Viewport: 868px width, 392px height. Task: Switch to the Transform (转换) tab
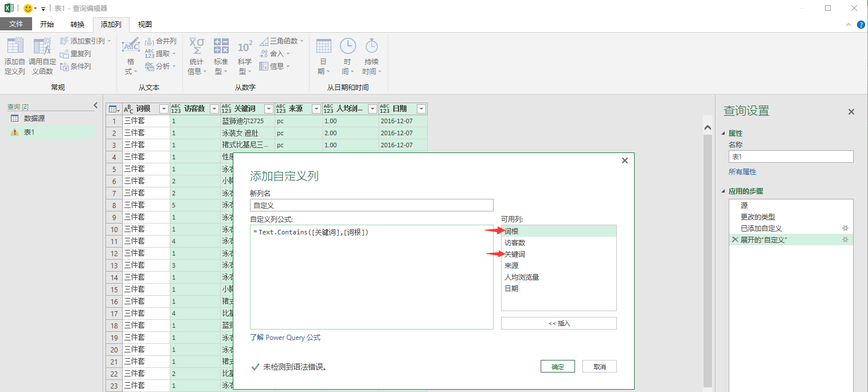coord(77,24)
